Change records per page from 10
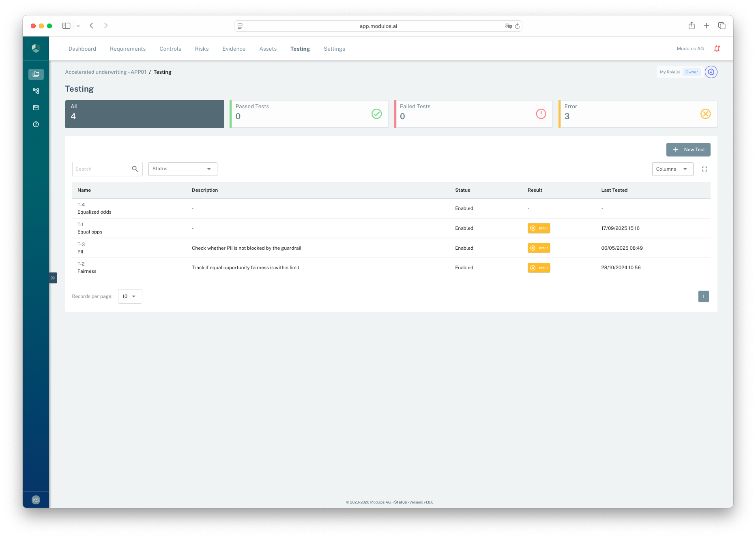The width and height of the screenshot is (756, 538). (x=129, y=296)
